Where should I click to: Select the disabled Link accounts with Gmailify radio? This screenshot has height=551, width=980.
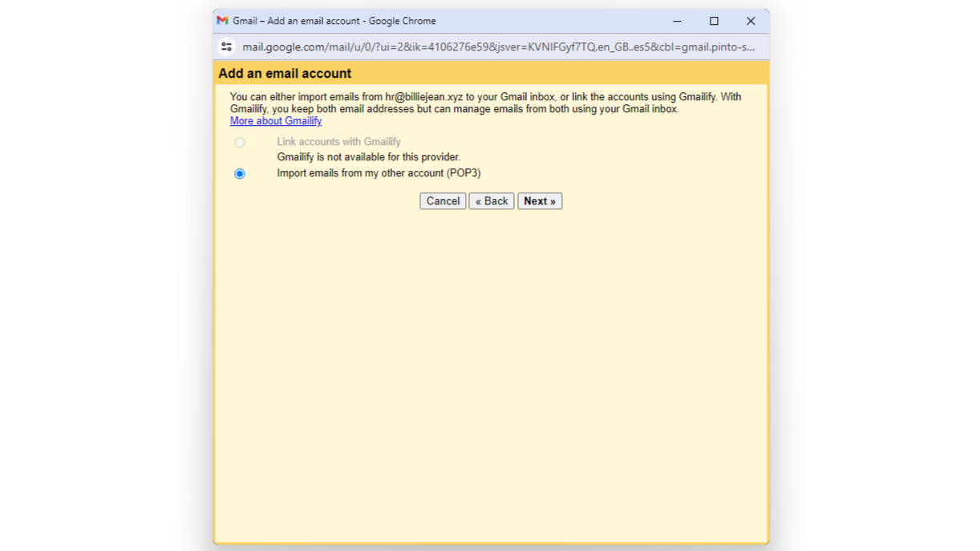(x=239, y=142)
